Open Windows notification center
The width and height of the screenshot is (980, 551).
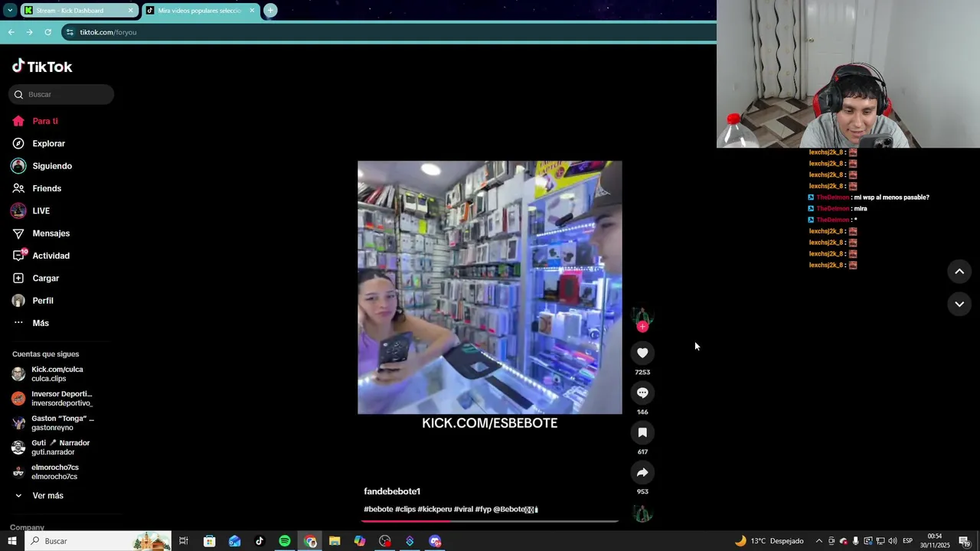coord(965,541)
